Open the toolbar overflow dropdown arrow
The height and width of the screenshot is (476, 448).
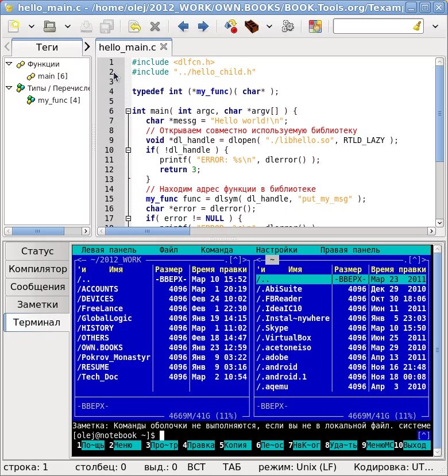[x=435, y=26]
